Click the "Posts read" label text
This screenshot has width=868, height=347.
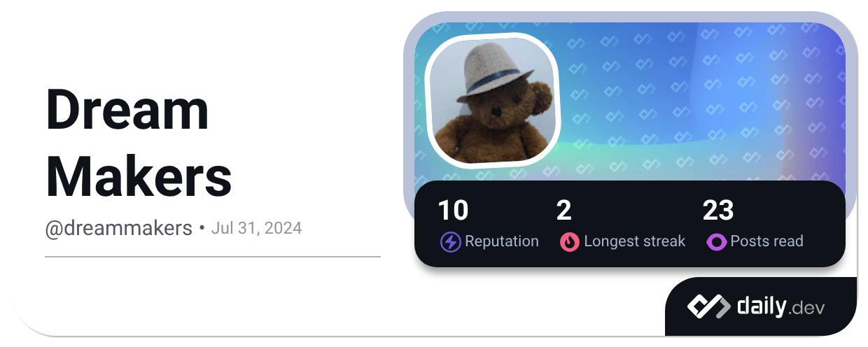[767, 241]
